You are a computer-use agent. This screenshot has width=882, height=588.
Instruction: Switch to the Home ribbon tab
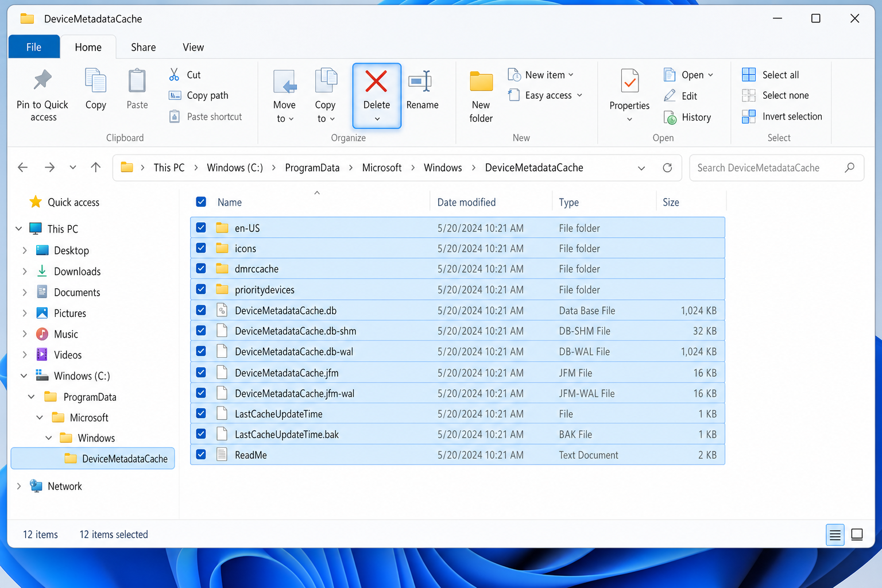[x=88, y=47]
